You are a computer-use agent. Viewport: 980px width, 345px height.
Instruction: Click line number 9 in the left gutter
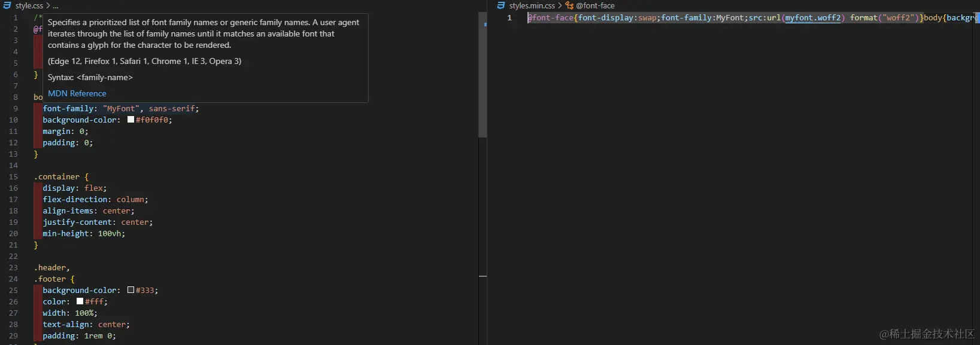point(16,108)
